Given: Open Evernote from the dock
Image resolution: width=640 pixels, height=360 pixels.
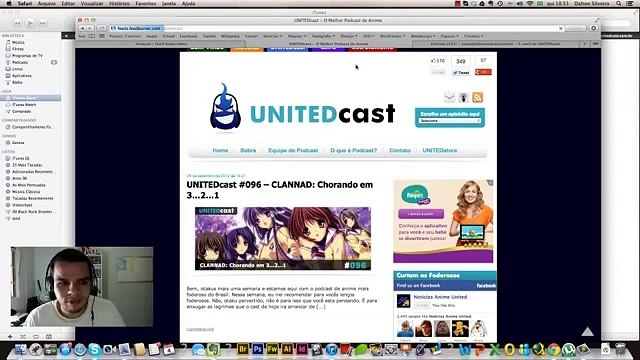Looking at the screenshot, I should click(x=213, y=350).
